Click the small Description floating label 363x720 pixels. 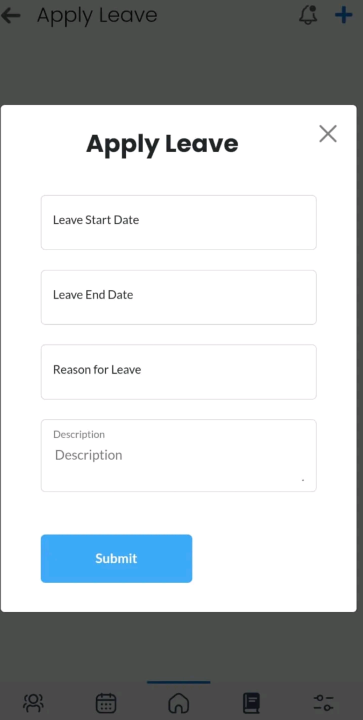pyautogui.click(x=79, y=434)
